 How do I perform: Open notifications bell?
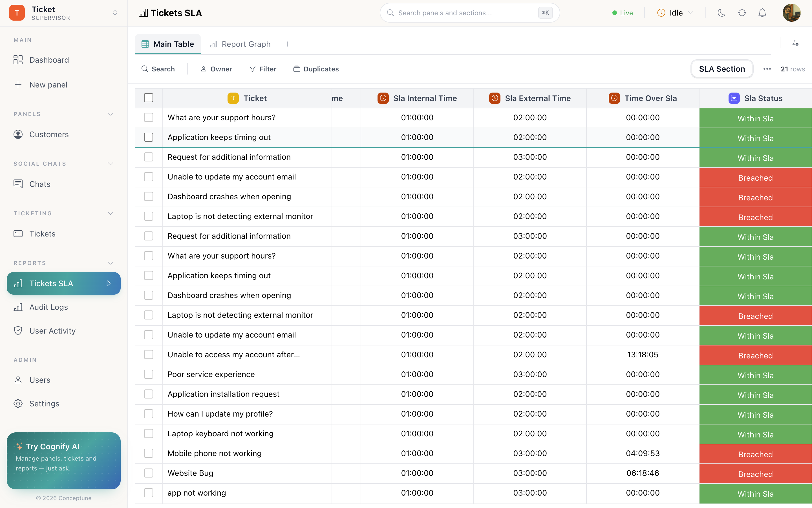pyautogui.click(x=762, y=13)
